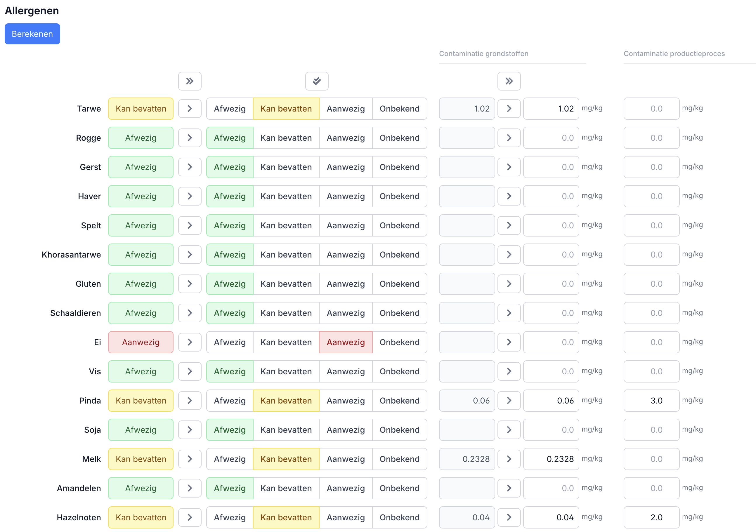Click the calculated Kan bevatten badge for Tarwe
756x532 pixels.
click(141, 109)
